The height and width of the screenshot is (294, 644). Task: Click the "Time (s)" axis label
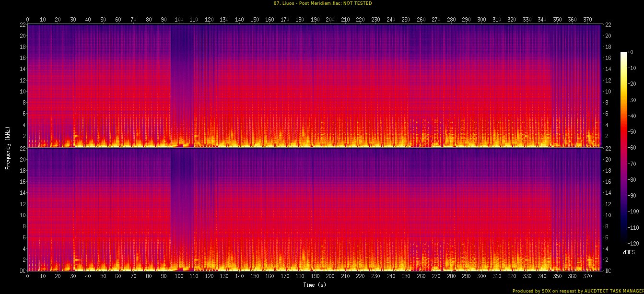[315, 285]
